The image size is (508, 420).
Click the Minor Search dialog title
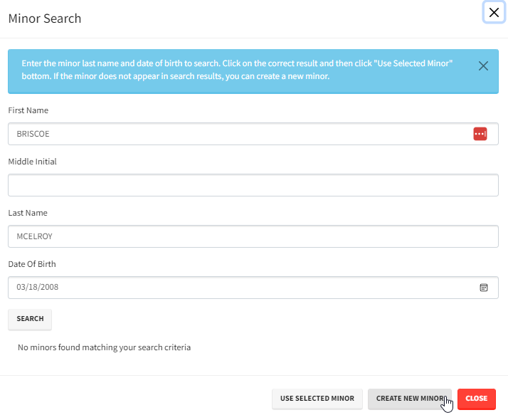[44, 19]
